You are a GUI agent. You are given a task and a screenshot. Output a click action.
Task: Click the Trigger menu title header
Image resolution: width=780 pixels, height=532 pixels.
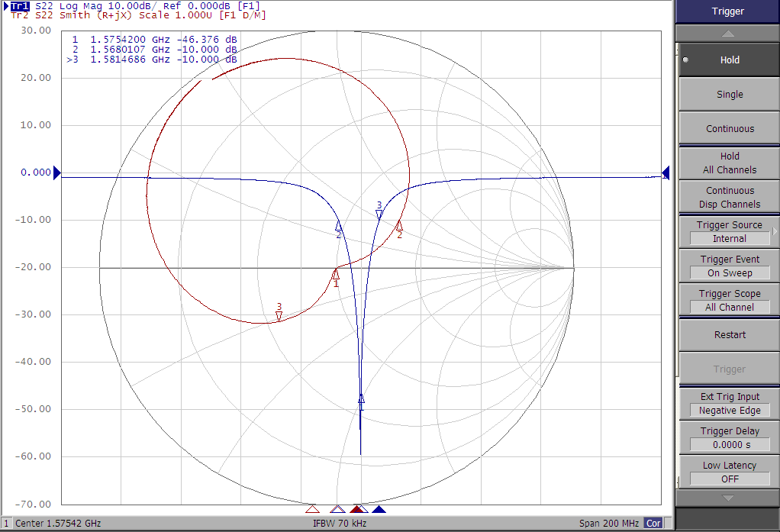727,11
